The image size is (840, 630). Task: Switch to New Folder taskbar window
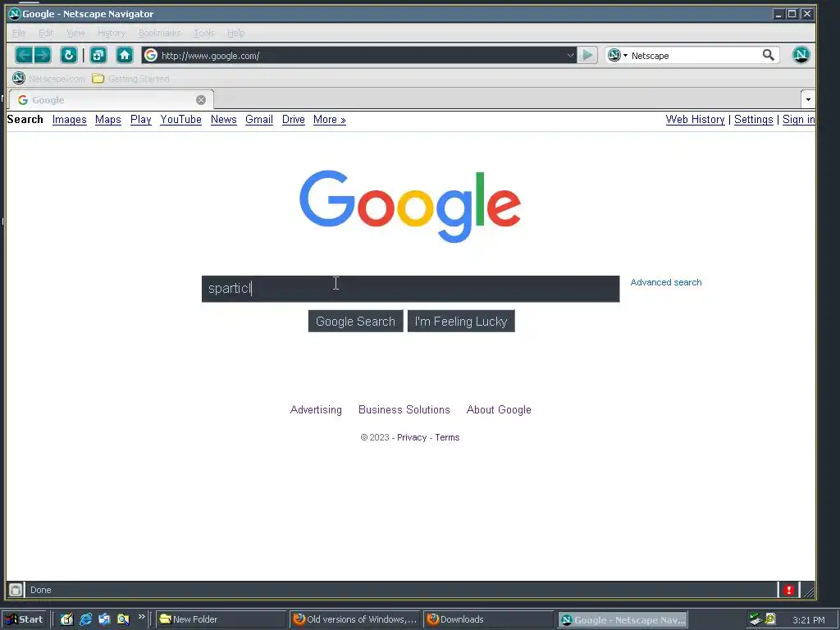pyautogui.click(x=221, y=619)
